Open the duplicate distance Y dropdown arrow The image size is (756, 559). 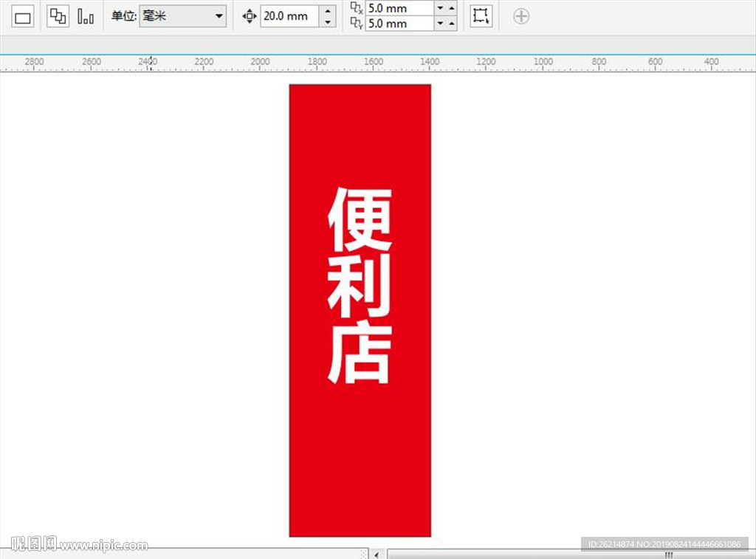(440, 23)
